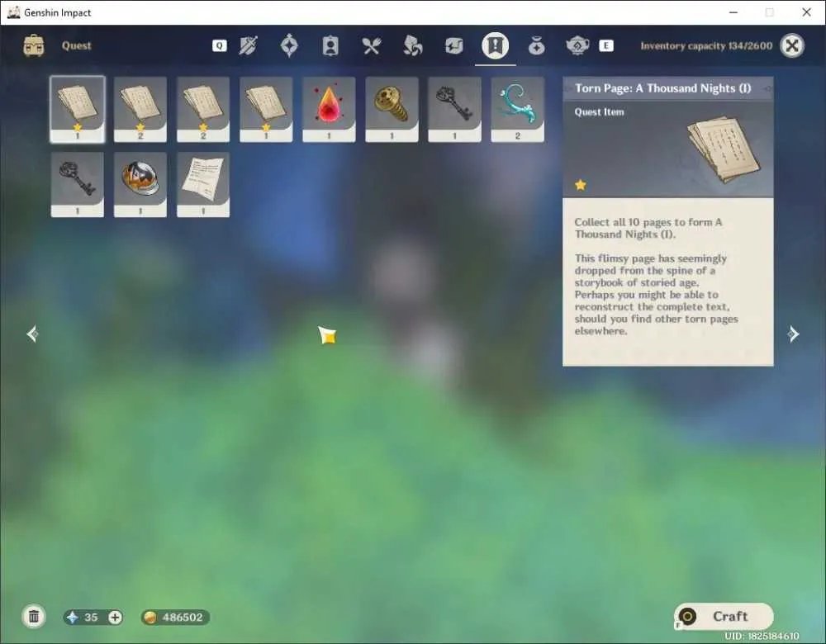826x644 pixels.
Task: Click the Mora coin balance 486502
Action: point(175,617)
